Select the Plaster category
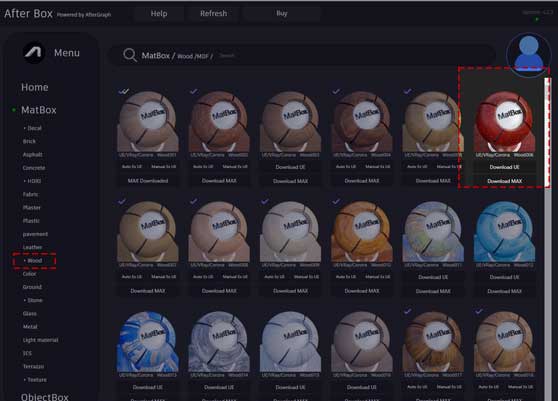558x401 pixels. coord(32,207)
